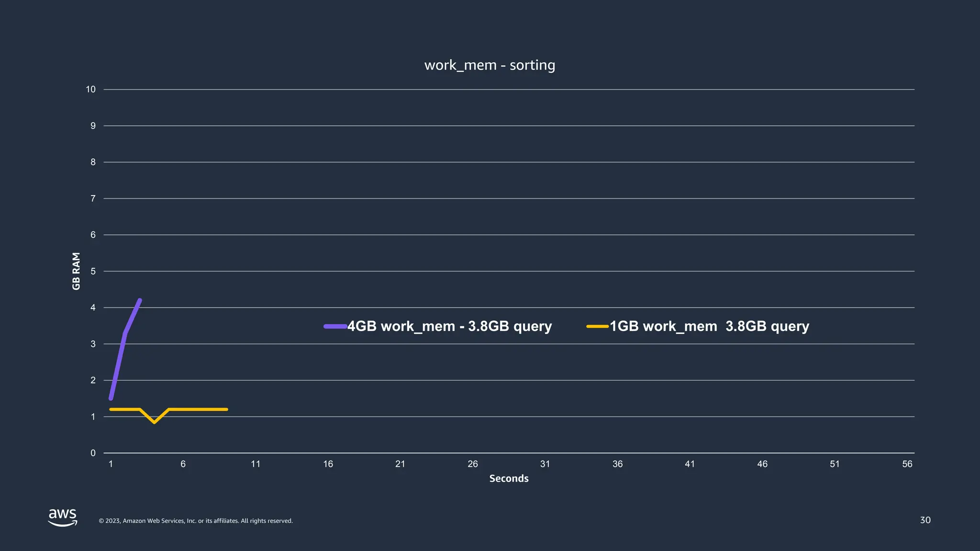Click the x-axis label 26

472,464
